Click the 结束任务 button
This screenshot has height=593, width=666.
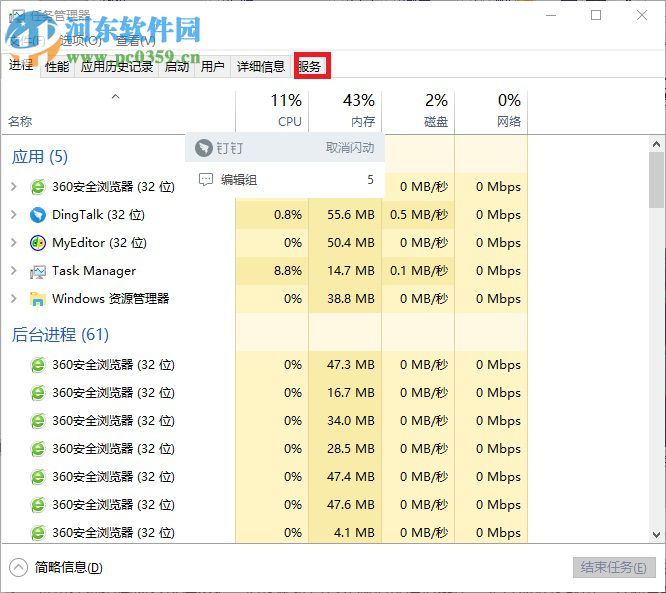[614, 568]
